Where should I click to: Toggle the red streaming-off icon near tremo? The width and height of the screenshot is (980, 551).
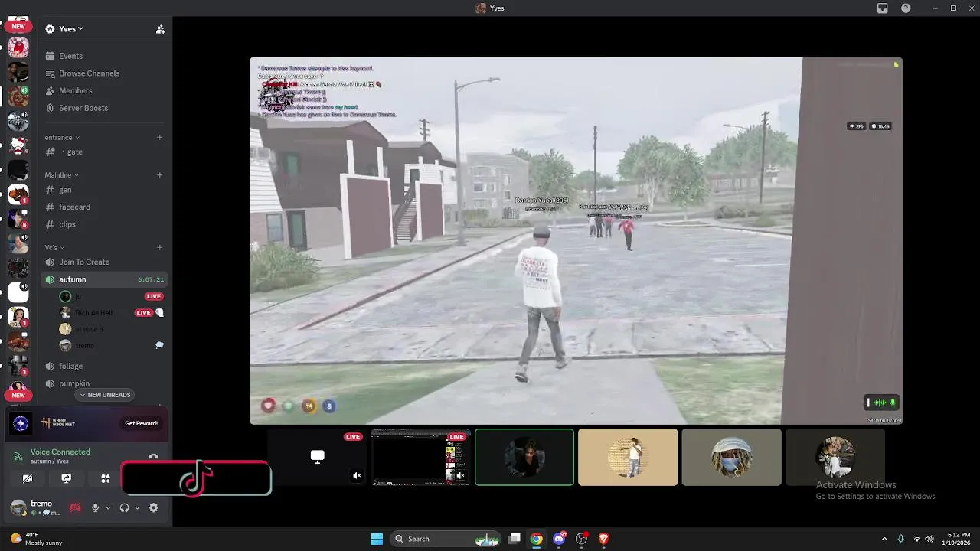(75, 507)
